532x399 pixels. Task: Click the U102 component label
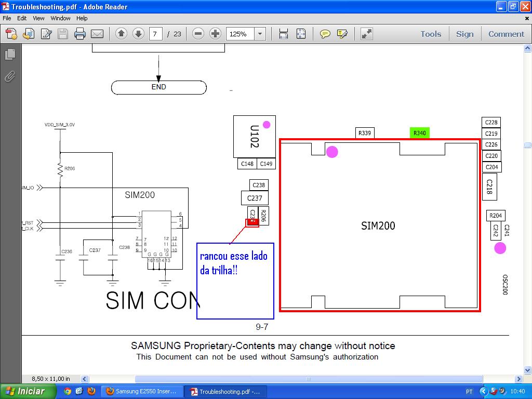[x=255, y=137]
